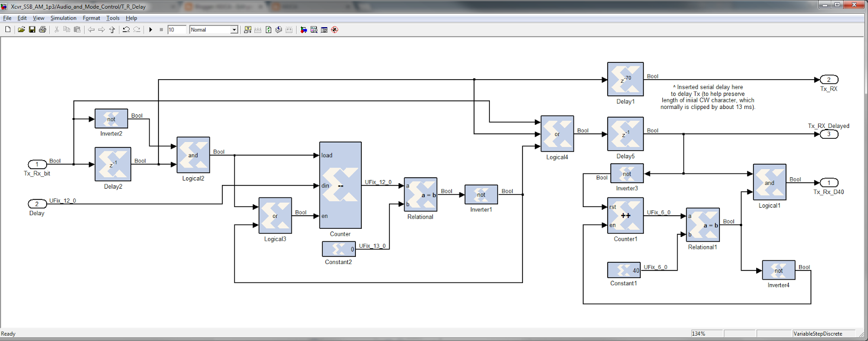Select the Tx_RX_Delayed output port 3

tap(829, 134)
